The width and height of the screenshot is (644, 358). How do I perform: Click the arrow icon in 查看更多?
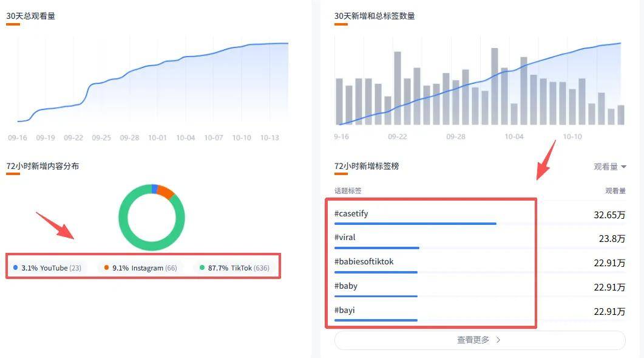[x=498, y=340]
